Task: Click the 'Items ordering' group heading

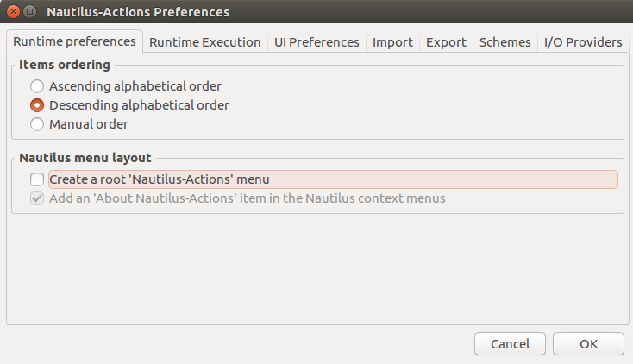Action: pos(65,65)
